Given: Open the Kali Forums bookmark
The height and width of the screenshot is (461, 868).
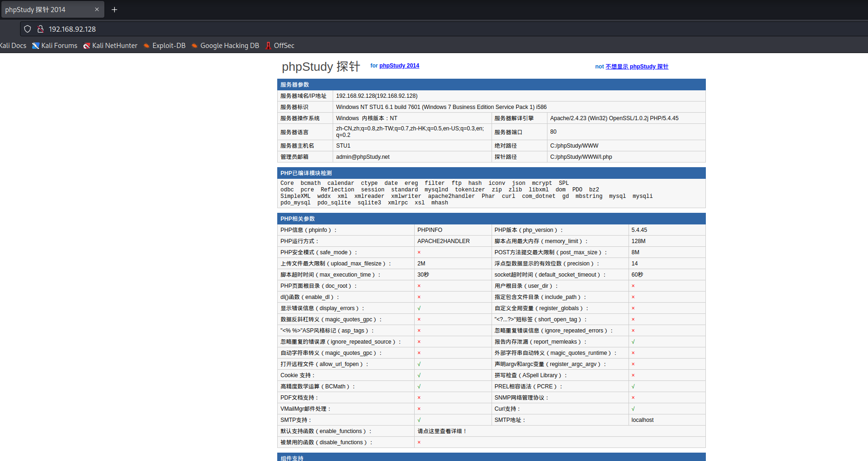Looking at the screenshot, I should (55, 46).
